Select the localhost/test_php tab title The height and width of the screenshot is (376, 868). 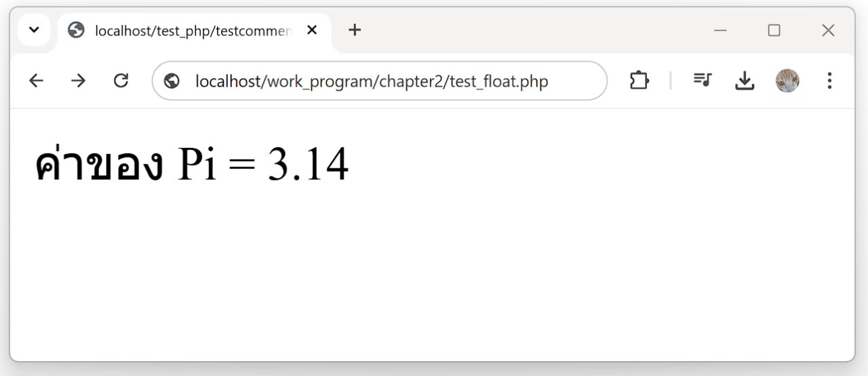[x=193, y=31]
